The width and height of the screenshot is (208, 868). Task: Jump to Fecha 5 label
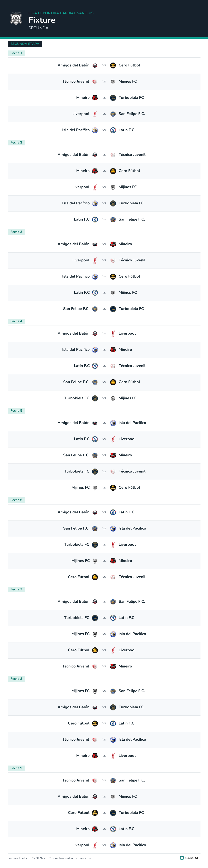click(16, 410)
